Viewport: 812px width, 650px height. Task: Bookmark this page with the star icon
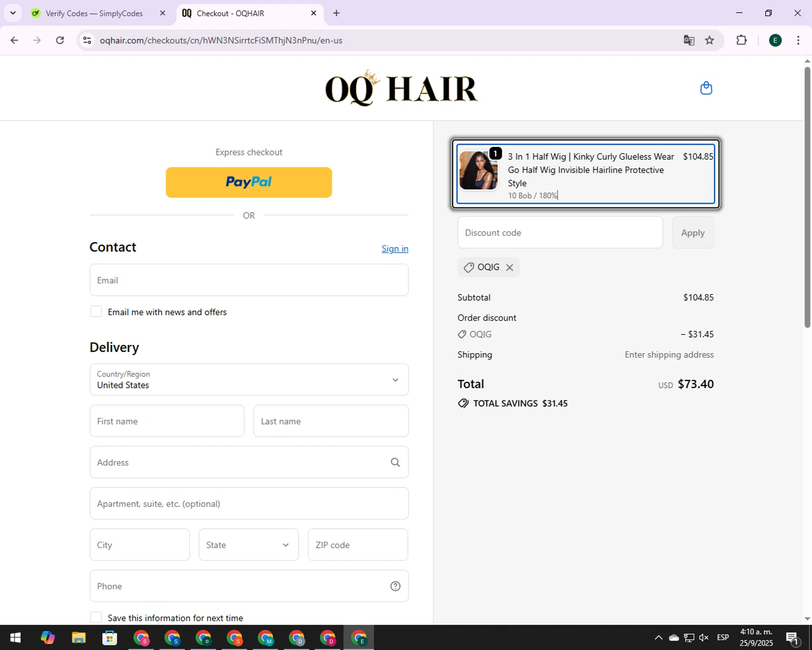[710, 40]
